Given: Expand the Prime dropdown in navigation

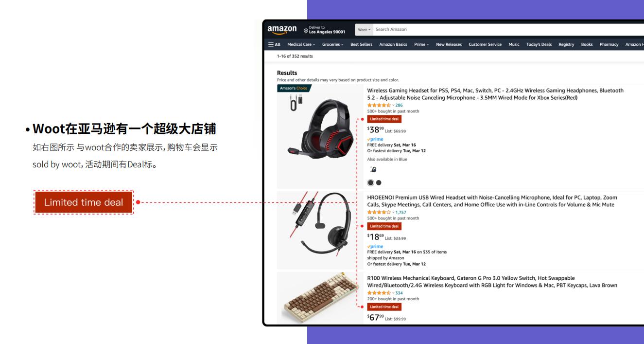Looking at the screenshot, I should pyautogui.click(x=421, y=44).
